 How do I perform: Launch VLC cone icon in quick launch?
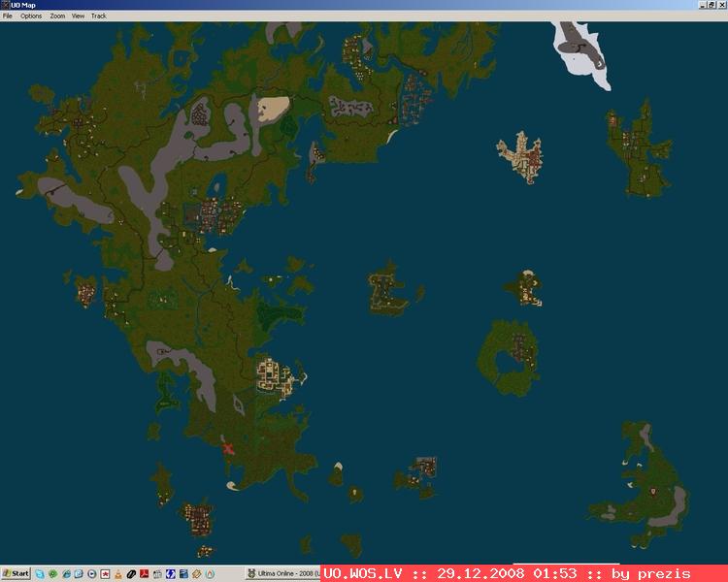point(118,574)
